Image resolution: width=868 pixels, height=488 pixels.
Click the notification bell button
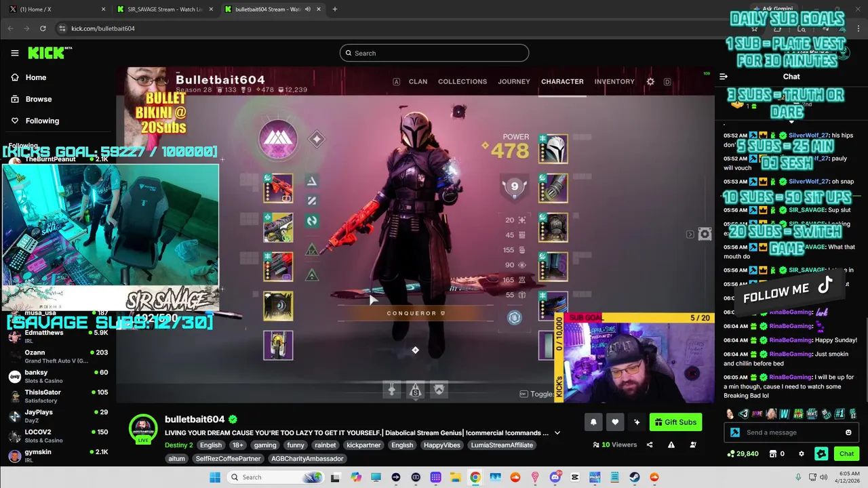tap(593, 422)
